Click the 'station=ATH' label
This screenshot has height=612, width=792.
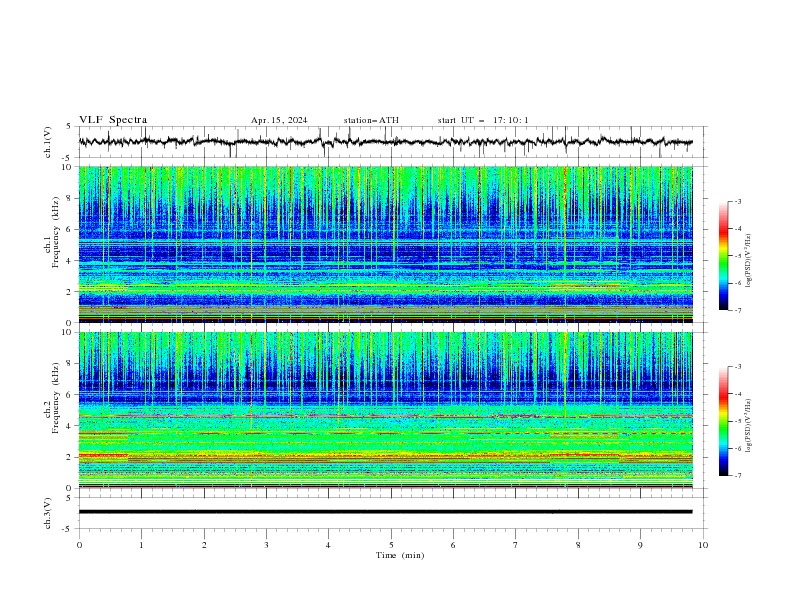coord(371,120)
